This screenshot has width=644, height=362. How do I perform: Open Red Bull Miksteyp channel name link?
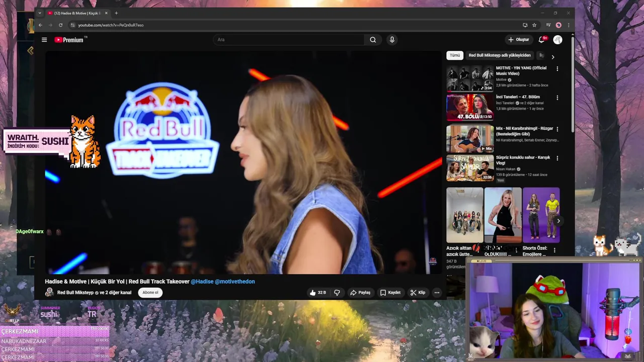tap(76, 293)
